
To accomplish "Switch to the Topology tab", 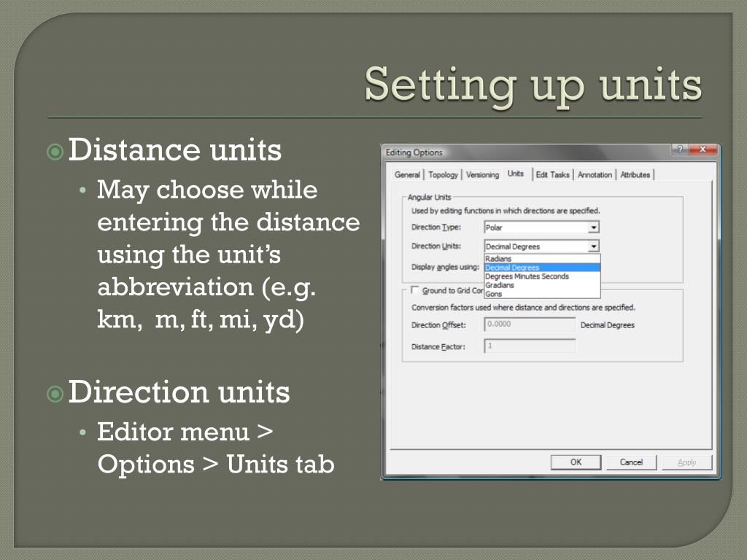I will 443,175.
